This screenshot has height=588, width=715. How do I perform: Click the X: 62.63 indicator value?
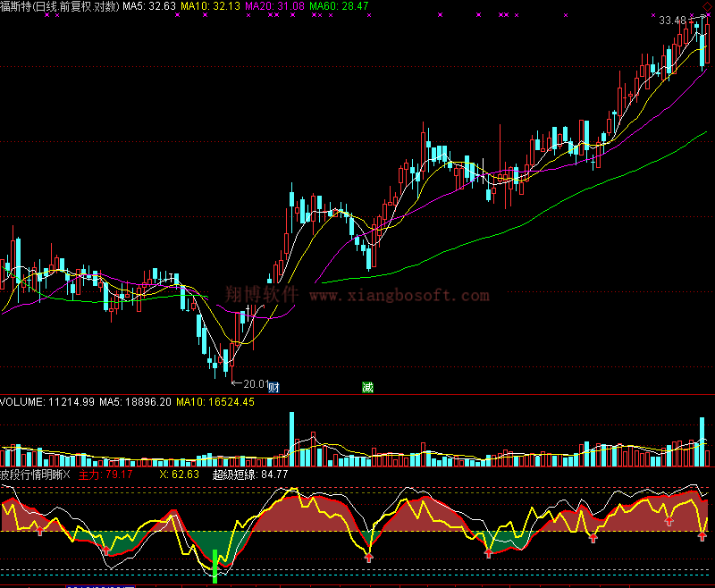coord(179,474)
